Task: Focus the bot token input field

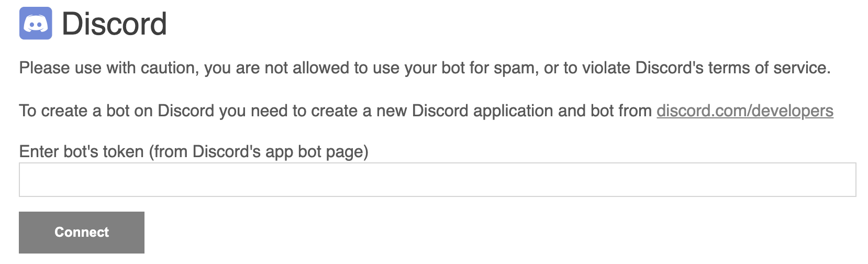Action: [437, 180]
